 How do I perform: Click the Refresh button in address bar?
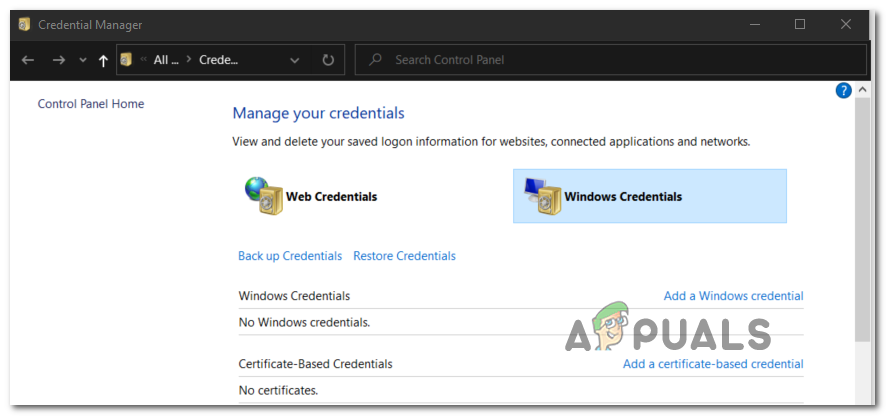pyautogui.click(x=328, y=60)
